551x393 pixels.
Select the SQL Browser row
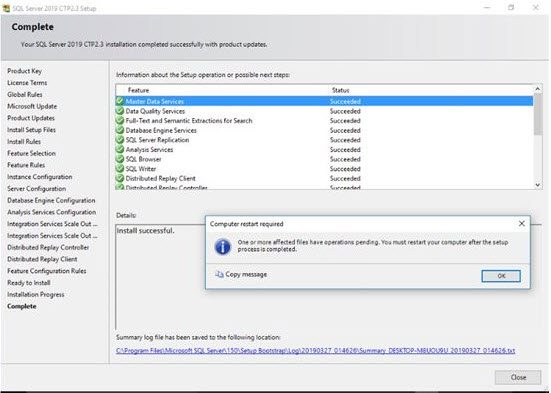click(x=324, y=159)
